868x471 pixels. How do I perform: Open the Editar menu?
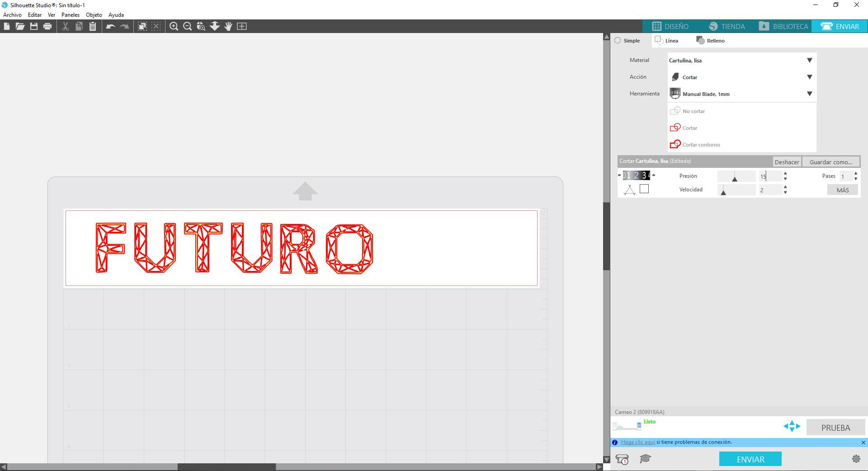click(35, 15)
